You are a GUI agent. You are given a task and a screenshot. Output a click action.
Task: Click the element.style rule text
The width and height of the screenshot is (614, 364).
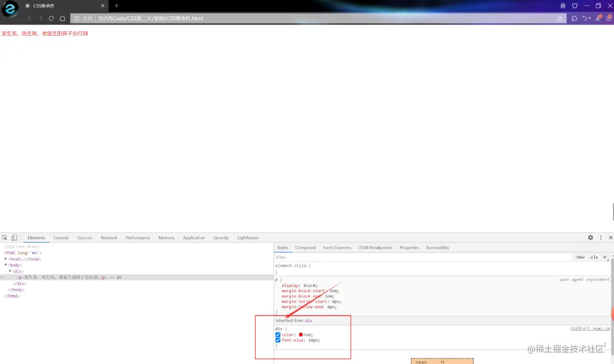click(x=293, y=266)
